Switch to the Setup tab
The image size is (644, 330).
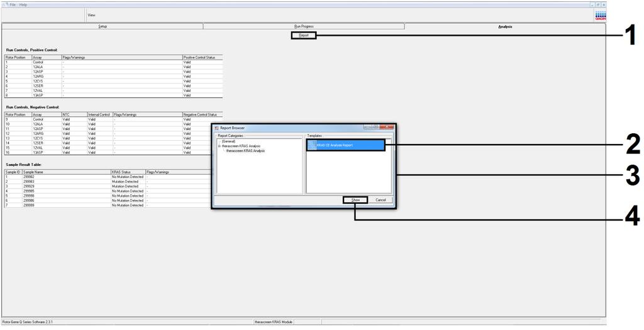point(103,26)
